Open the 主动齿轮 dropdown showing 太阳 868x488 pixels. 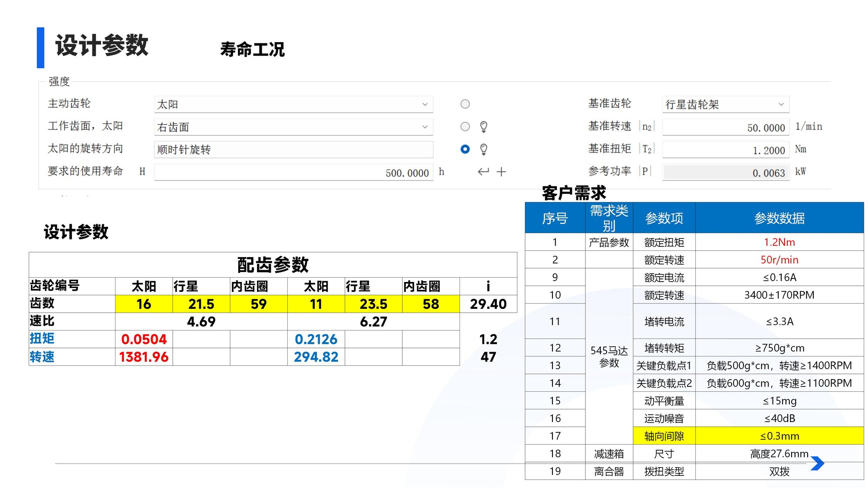pos(293,104)
